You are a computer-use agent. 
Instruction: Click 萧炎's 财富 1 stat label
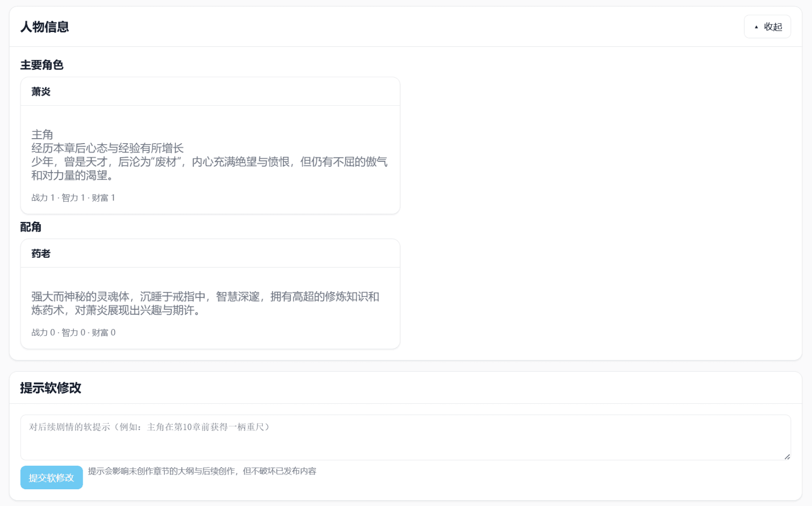pyautogui.click(x=103, y=198)
